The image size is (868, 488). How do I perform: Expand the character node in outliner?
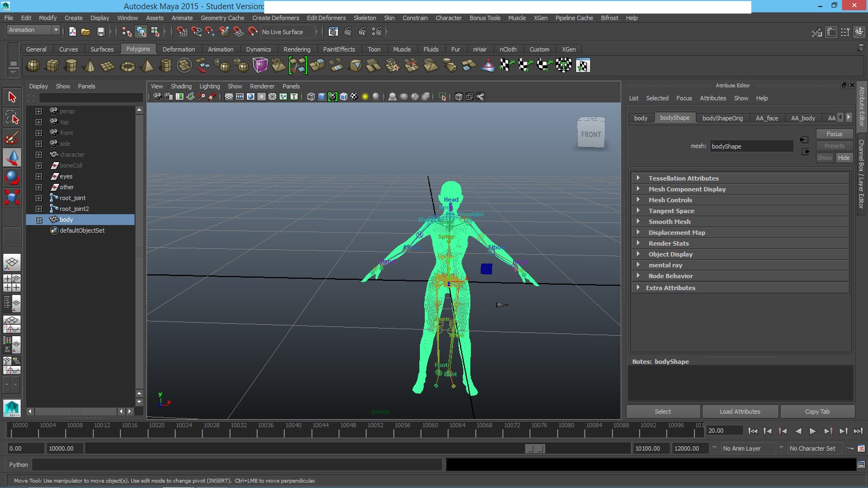click(x=39, y=155)
